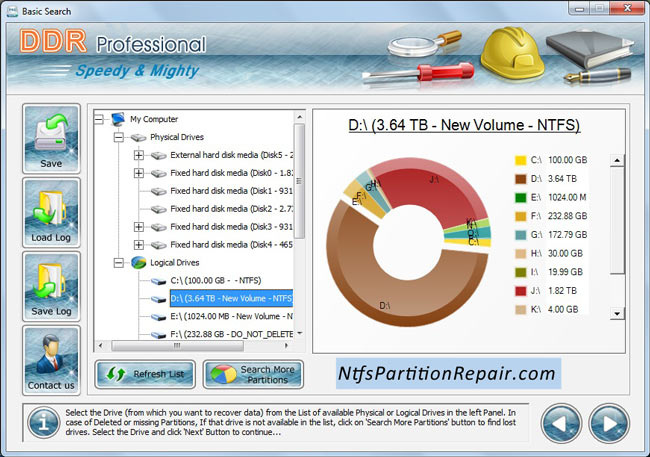Open the Load Log button

[51, 213]
